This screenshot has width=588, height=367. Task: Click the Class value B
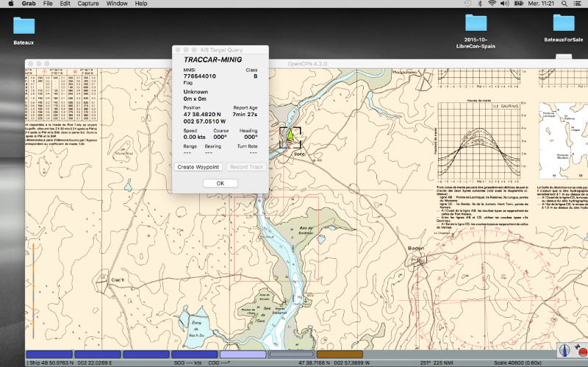coord(255,76)
